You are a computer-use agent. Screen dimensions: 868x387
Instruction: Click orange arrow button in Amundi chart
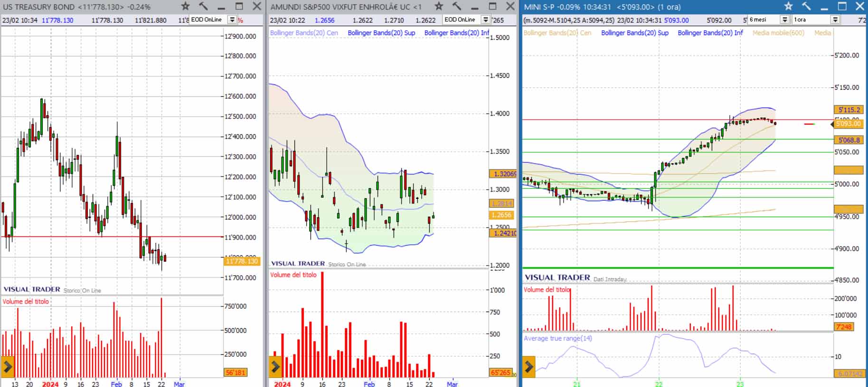click(x=275, y=366)
